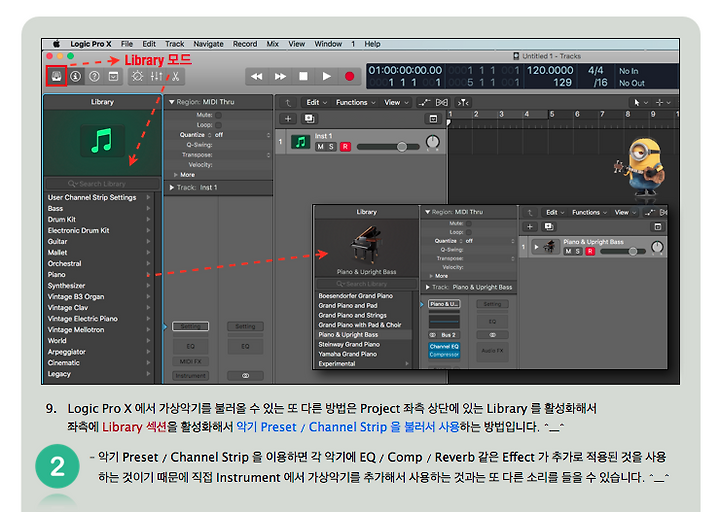Toggle Mute checkbox in main Region inspector
The image size is (720, 512).
(x=219, y=115)
